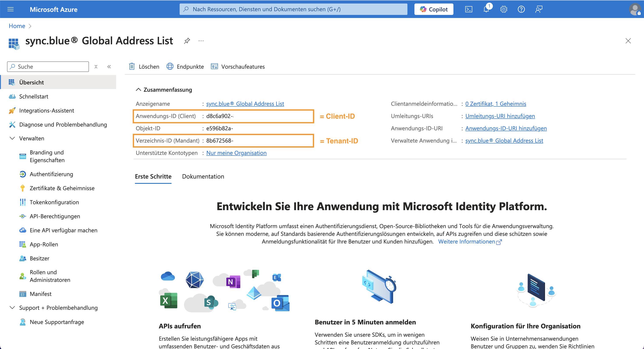Focus the global resource search box
Viewport: 644px width, 349px height.
click(293, 9)
